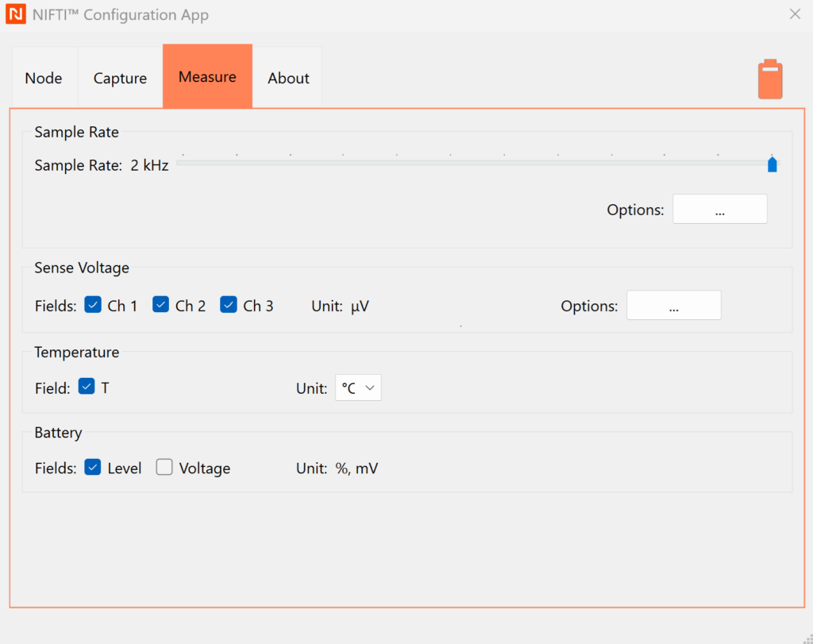Disable the Ch 2 checkbox
Screen dimensions: 813x644
tap(161, 305)
